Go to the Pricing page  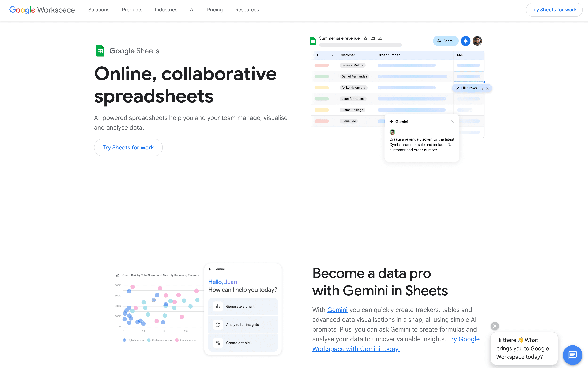215,10
